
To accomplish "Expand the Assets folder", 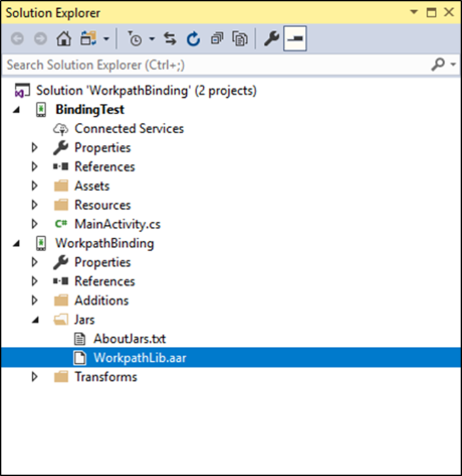I will (35, 186).
